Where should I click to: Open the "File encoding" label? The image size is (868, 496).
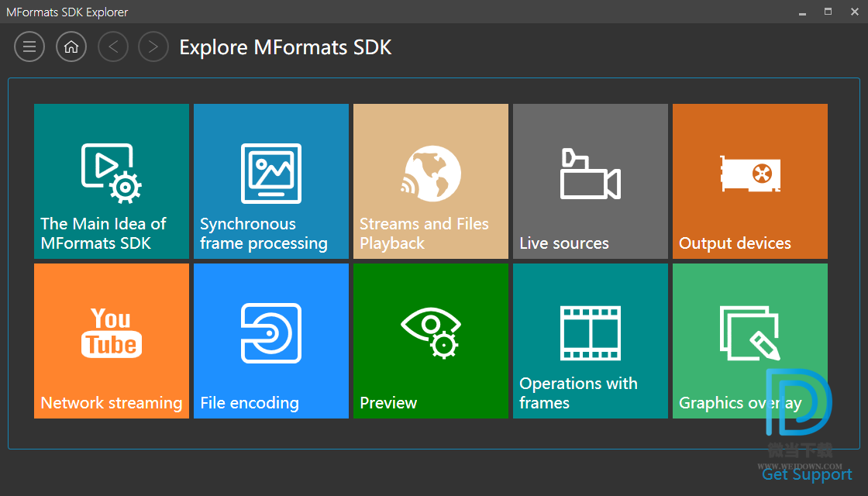tap(249, 403)
